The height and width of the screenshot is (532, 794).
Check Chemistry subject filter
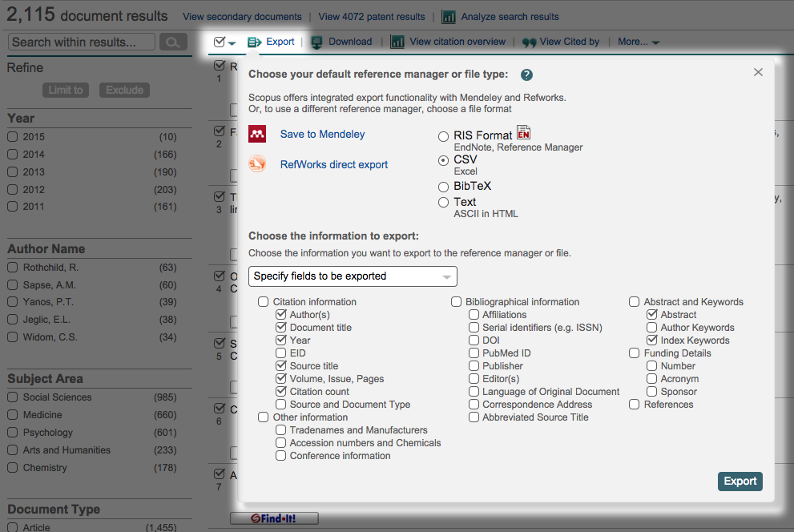[x=13, y=468]
